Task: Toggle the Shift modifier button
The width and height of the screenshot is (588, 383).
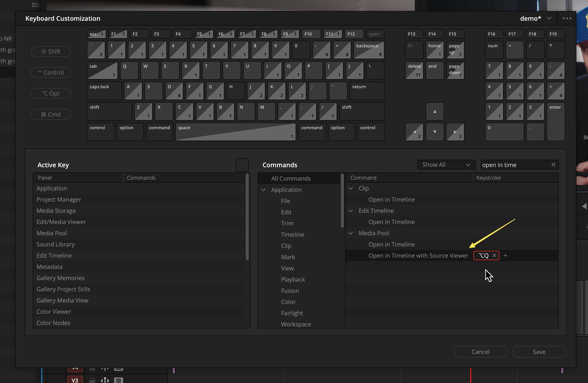Action: 51,51
